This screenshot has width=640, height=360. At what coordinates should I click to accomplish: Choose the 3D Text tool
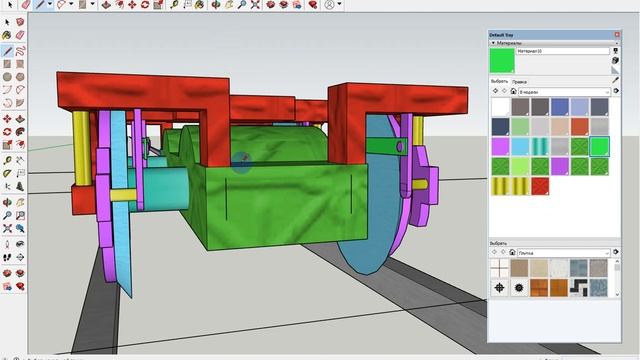pyautogui.click(x=20, y=187)
